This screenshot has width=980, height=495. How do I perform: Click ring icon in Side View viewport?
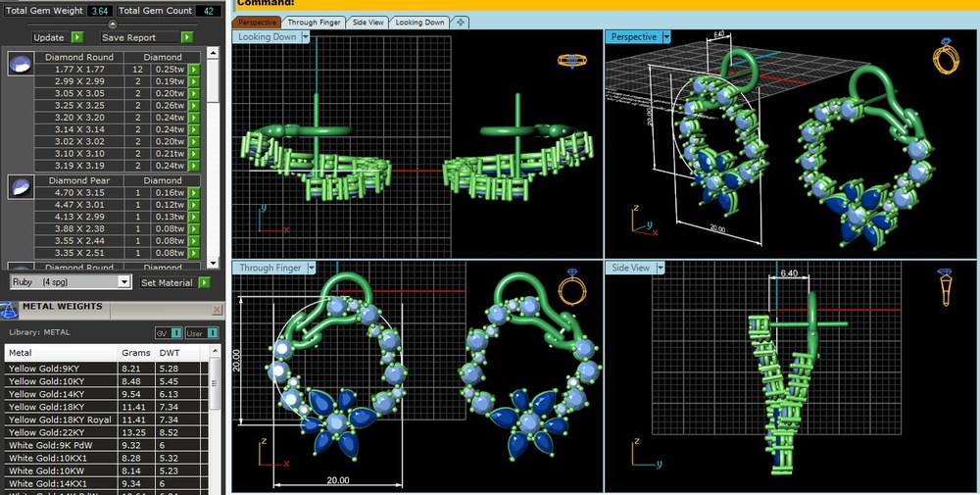945,288
